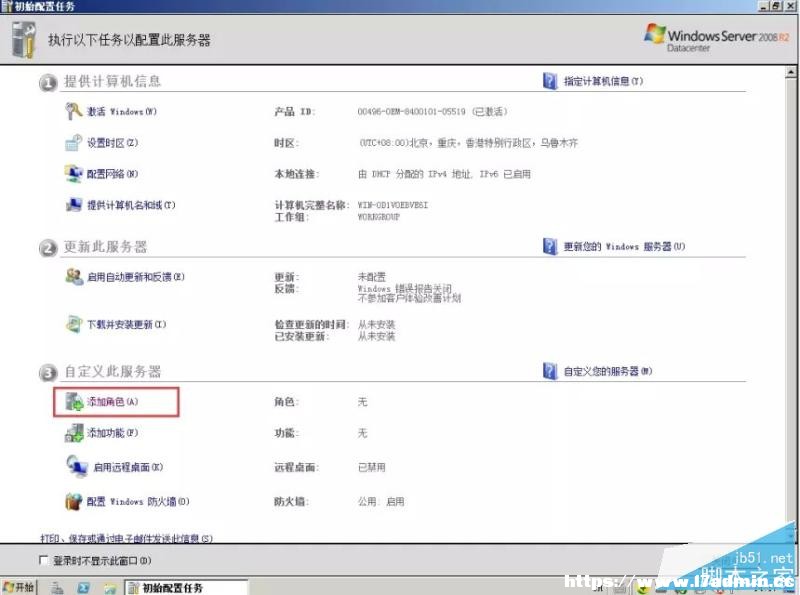Open the 启用远程桌面(R) link
This screenshot has height=595, width=800.
tap(128, 467)
